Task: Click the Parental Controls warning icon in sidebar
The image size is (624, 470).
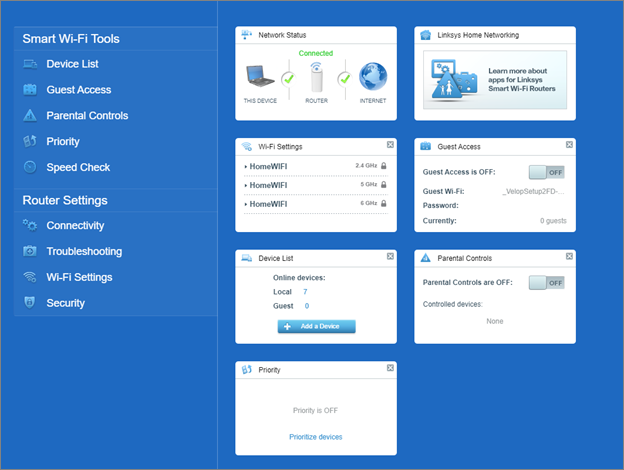Action: click(x=30, y=116)
